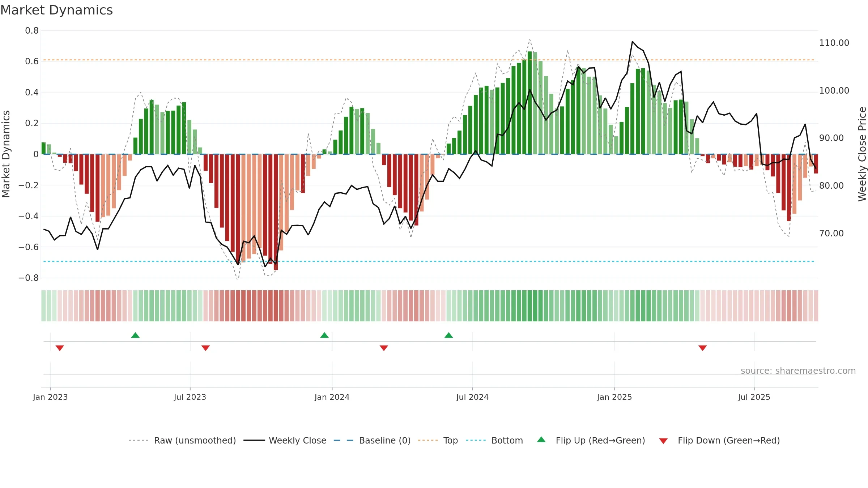
Task: Click the Jul 2025 x-axis label
Action: [754, 397]
